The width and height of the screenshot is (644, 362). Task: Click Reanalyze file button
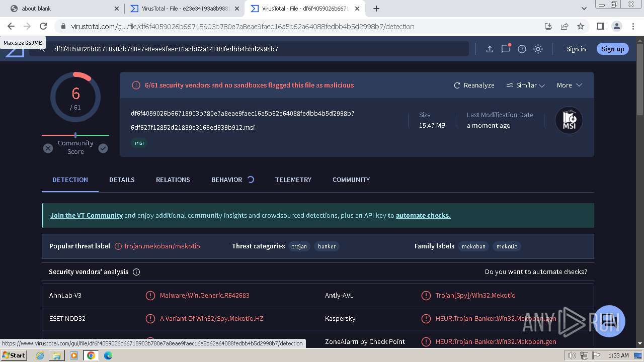pos(474,85)
